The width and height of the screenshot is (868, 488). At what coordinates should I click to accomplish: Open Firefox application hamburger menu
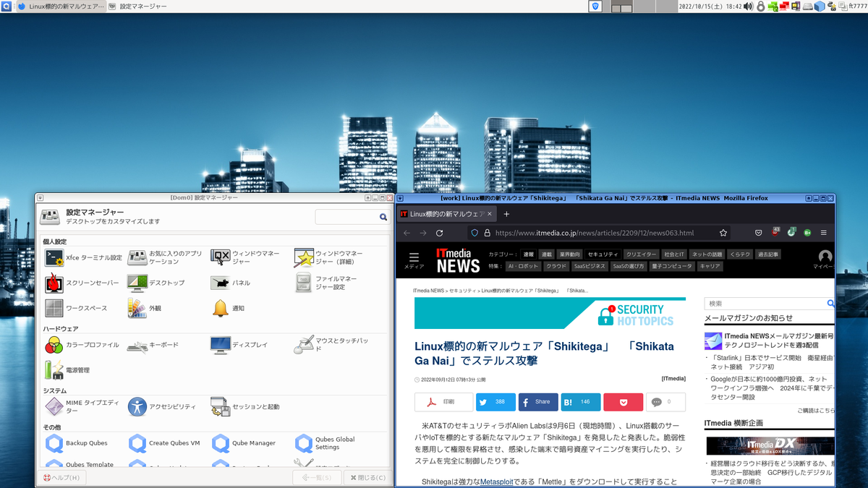point(824,233)
